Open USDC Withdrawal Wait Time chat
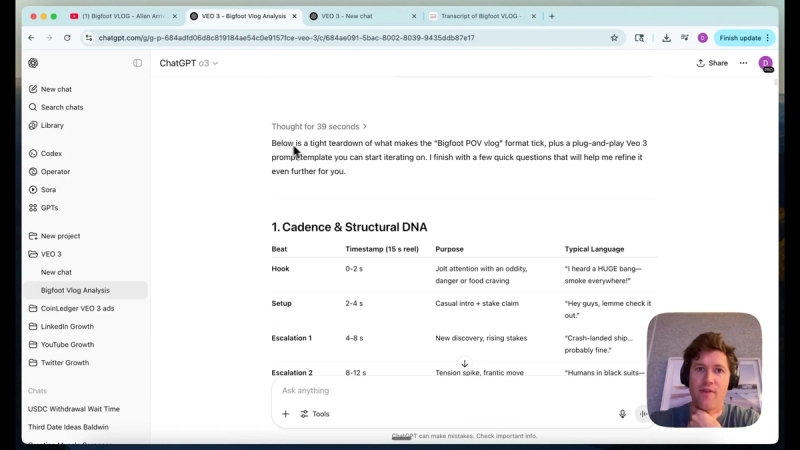Viewport: 800px width, 450px height. [74, 409]
